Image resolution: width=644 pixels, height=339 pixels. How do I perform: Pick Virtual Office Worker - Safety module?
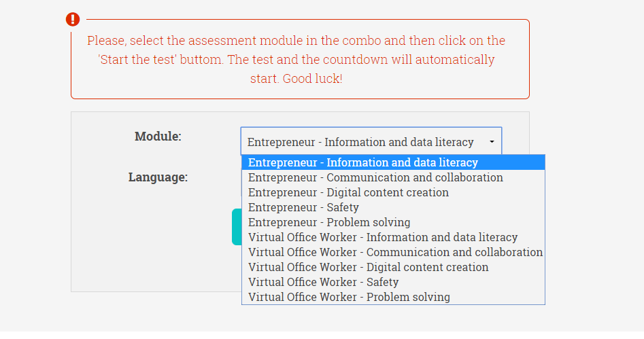(x=323, y=282)
